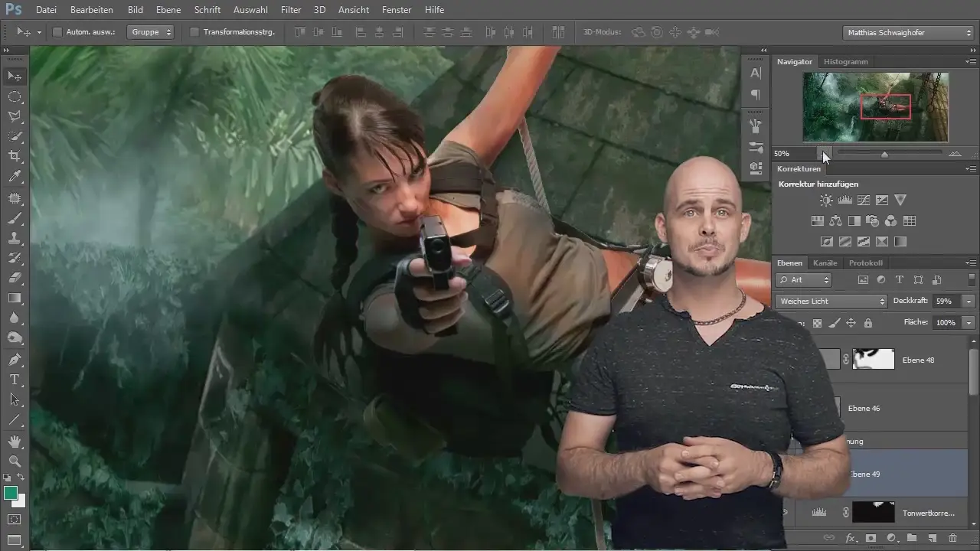Screen dimensions: 980x551
Task: Click the Navigator zoom slider handle
Action: point(885,154)
